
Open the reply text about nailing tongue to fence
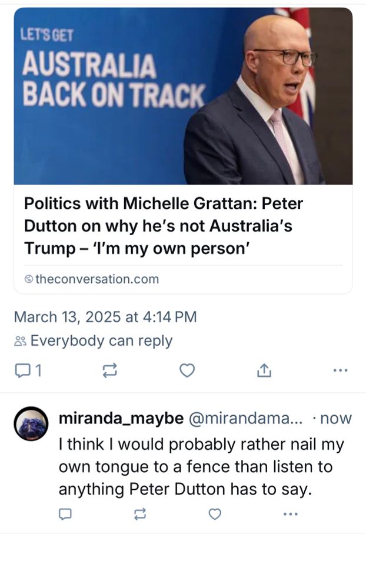[x=201, y=466]
